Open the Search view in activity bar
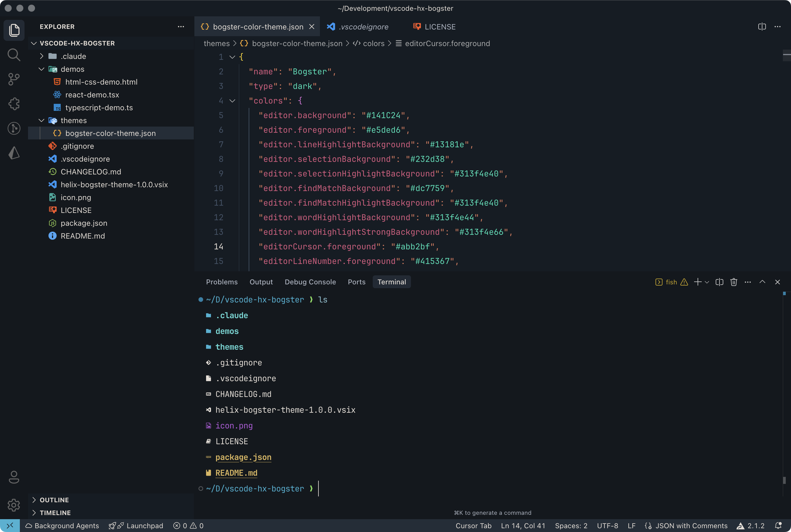Image resolution: width=791 pixels, height=532 pixels. point(14,55)
